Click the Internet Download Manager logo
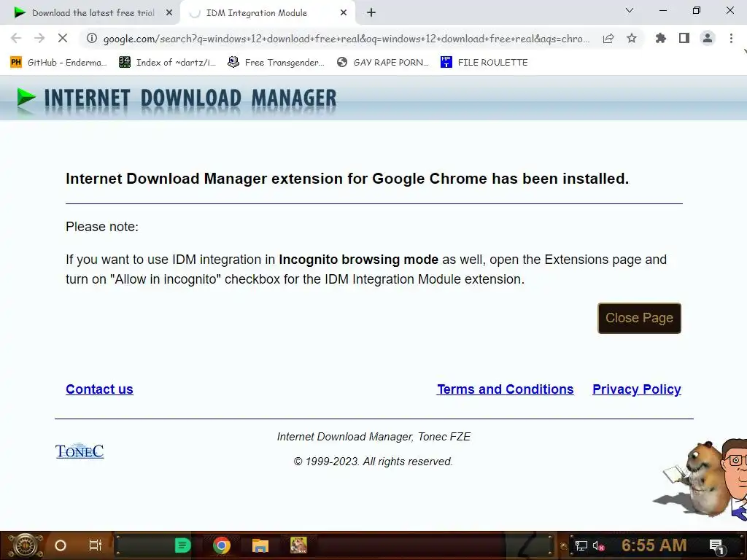This screenshot has height=560, width=747. click(177, 99)
